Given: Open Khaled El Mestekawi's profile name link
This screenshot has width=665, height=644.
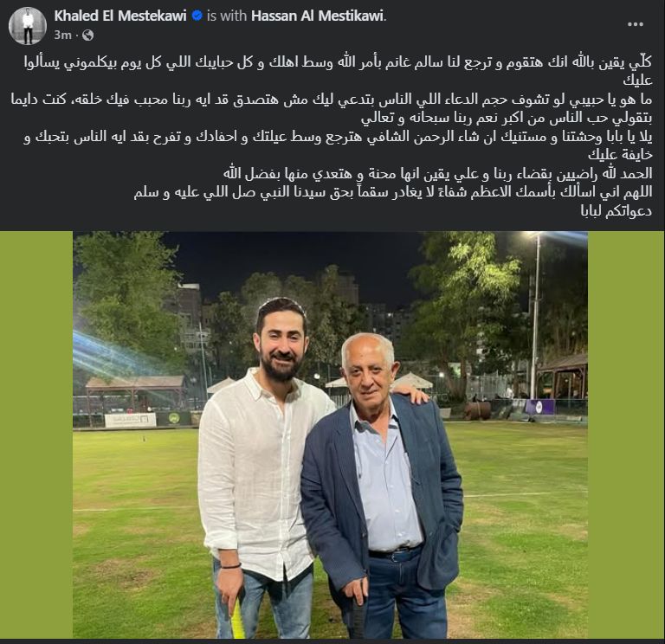Looking at the screenshot, I should click(120, 16).
